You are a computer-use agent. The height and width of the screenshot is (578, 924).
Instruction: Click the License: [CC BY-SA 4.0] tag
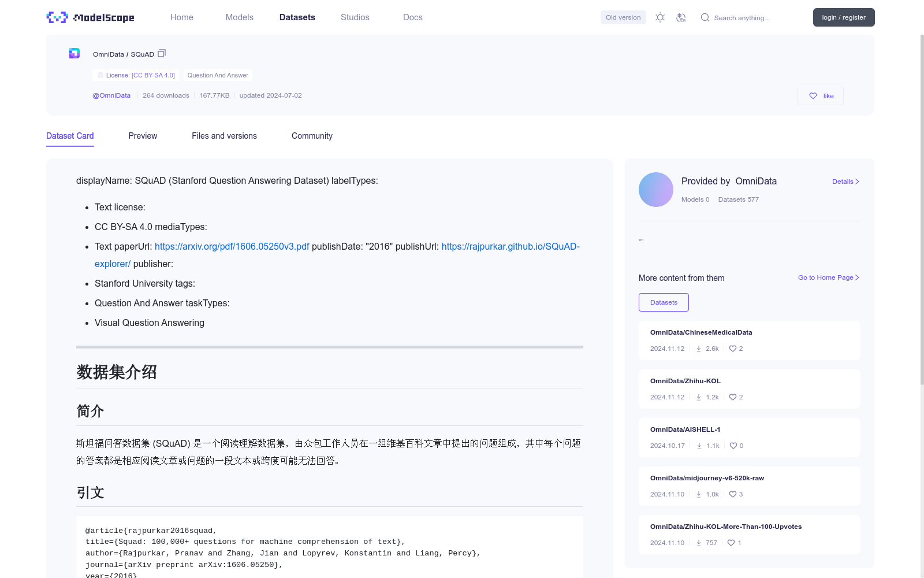coord(136,75)
